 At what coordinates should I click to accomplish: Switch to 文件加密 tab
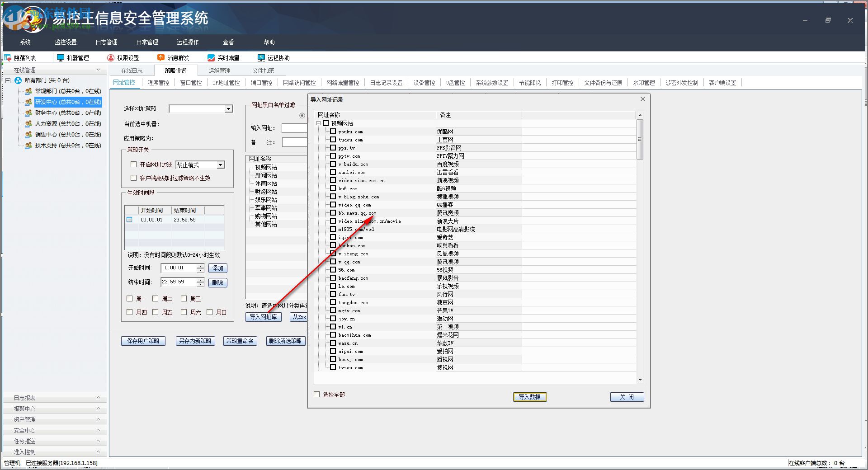[263, 70]
